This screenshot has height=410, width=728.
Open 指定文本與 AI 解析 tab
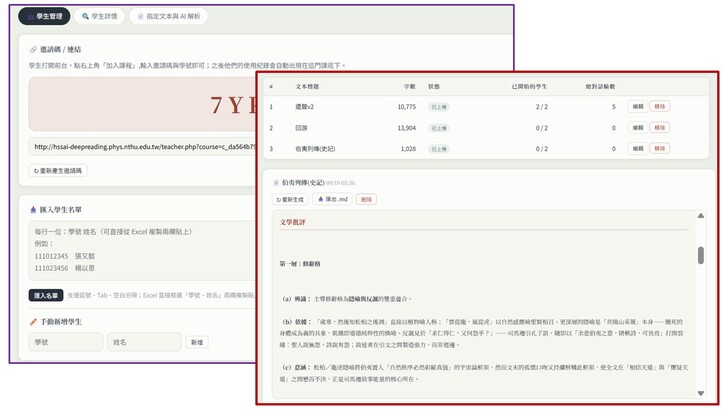(x=169, y=16)
